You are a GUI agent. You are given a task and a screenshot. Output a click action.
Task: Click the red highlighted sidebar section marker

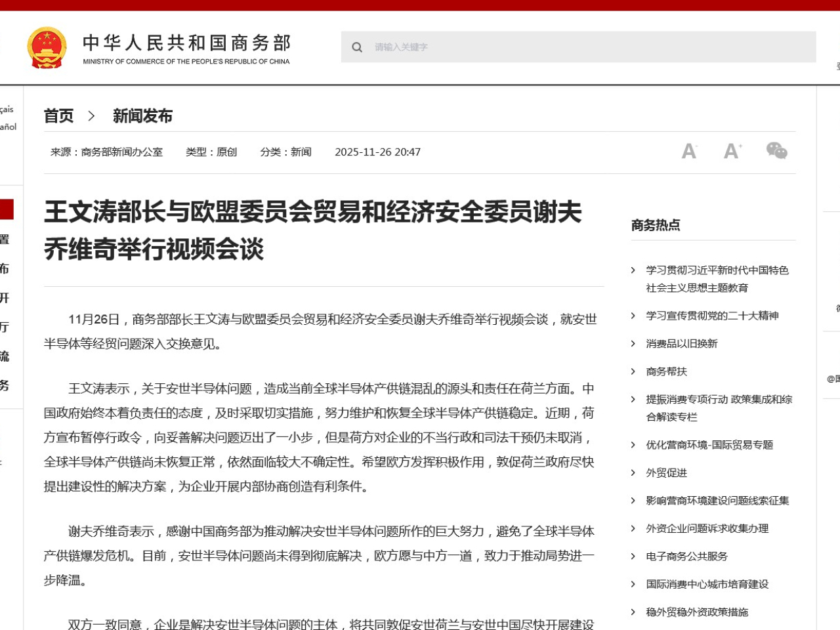coord(7,209)
